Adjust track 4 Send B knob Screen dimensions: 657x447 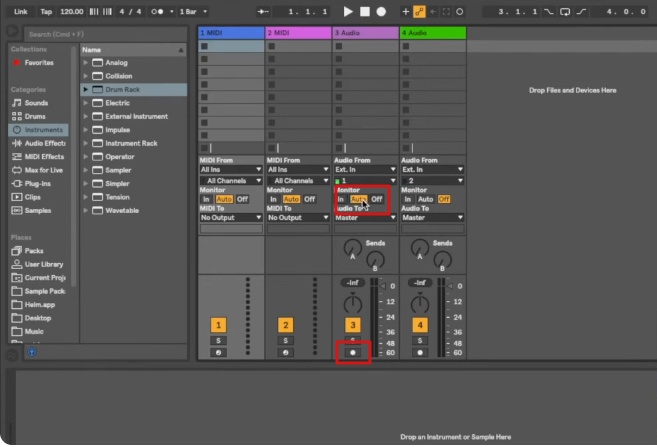tap(442, 260)
